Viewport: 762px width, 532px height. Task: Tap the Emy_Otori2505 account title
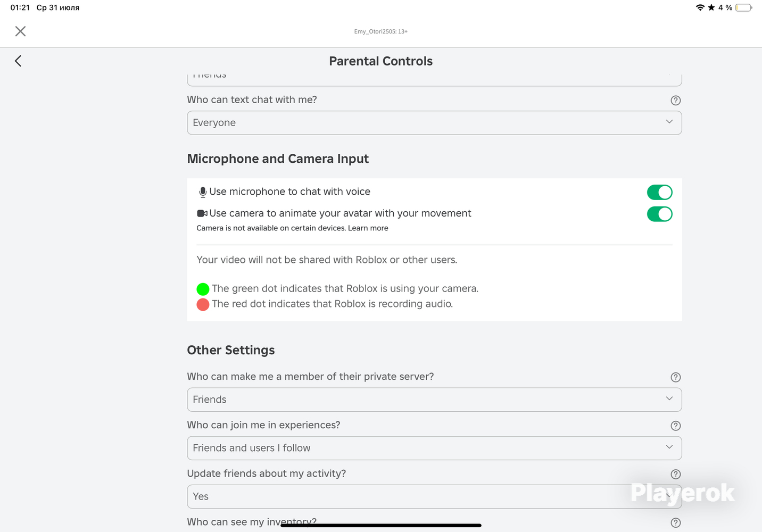pos(381,31)
